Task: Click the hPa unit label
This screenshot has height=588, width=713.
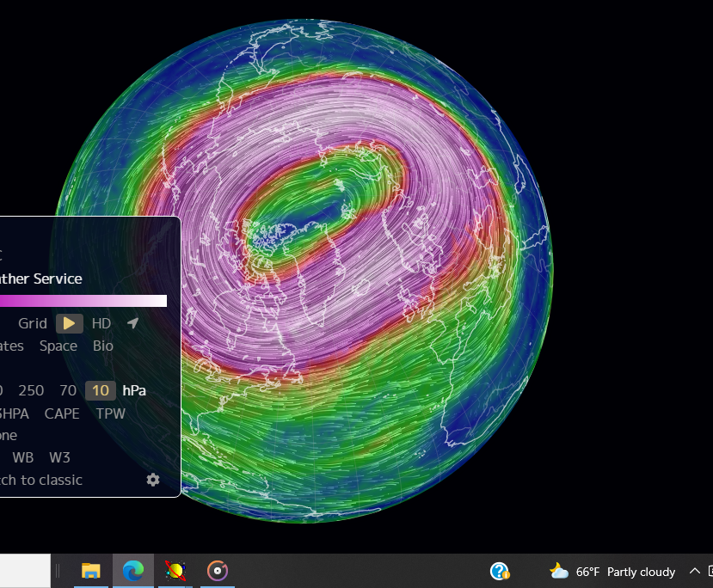Action: (x=134, y=391)
